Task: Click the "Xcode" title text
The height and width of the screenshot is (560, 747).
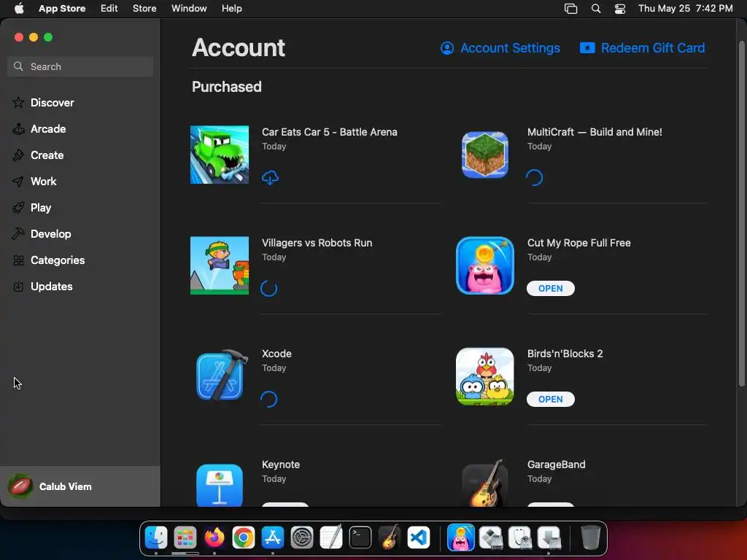Action: click(x=276, y=354)
